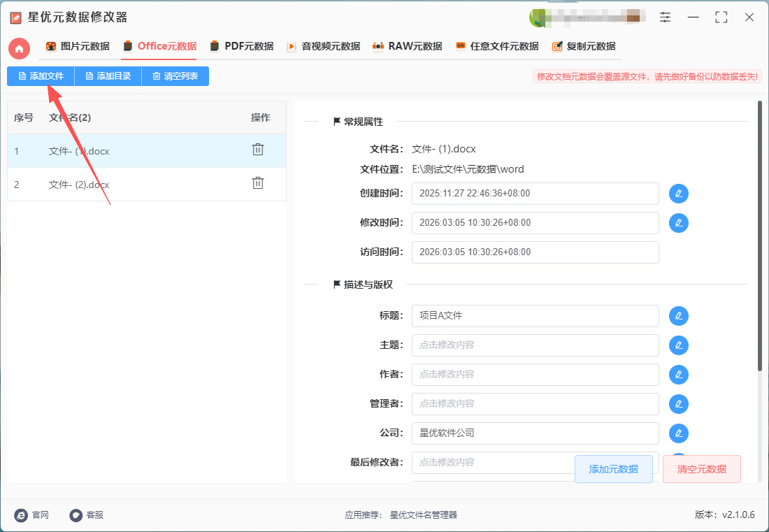Select the 音视频元数据 tab
The image size is (769, 532).
pyautogui.click(x=323, y=47)
